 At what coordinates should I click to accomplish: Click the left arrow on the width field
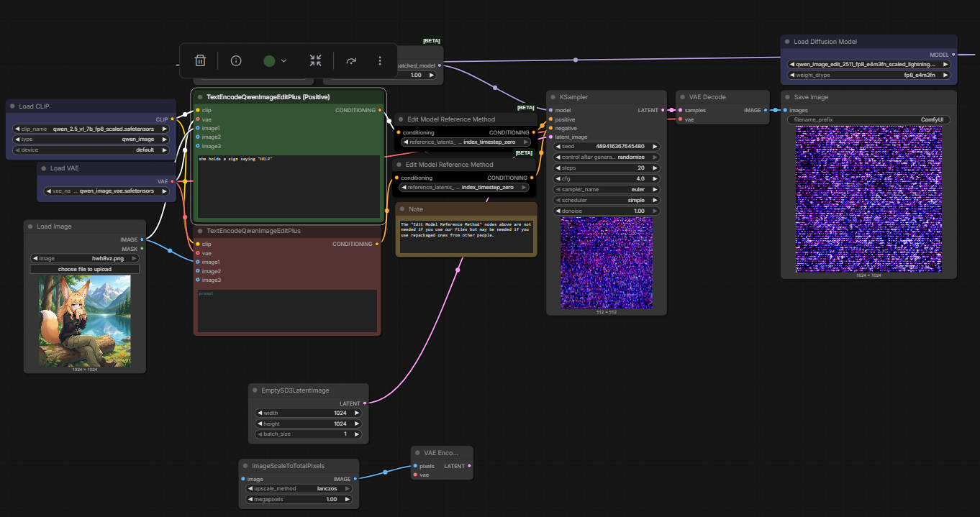(260, 413)
